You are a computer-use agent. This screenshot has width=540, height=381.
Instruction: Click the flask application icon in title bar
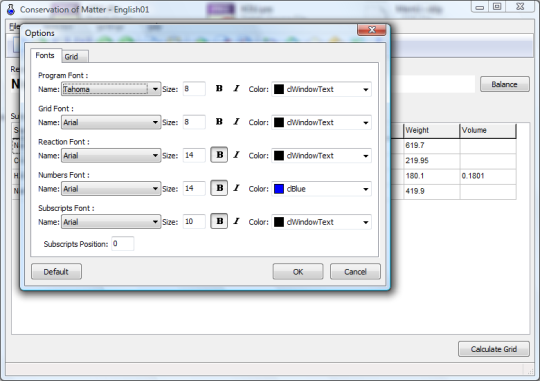coord(11,9)
